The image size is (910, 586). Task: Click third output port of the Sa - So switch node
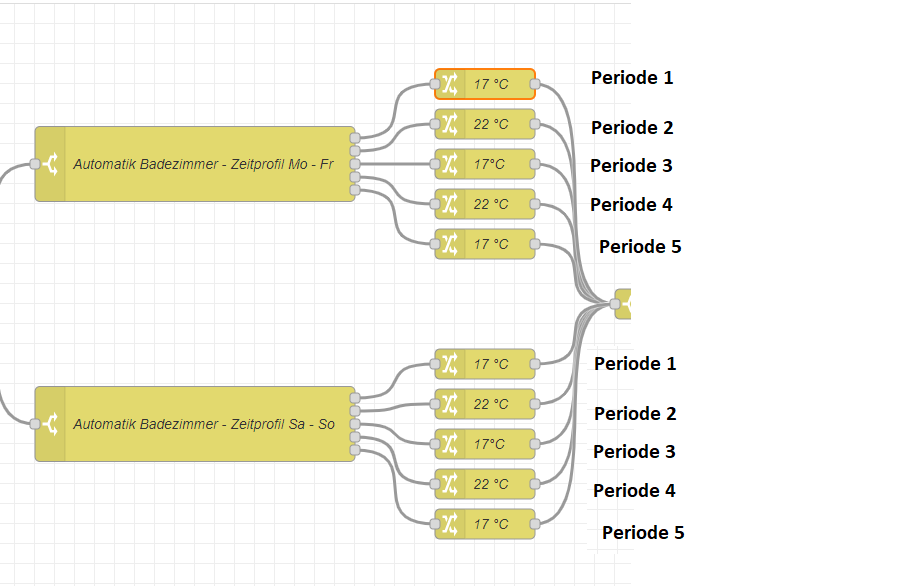coord(355,424)
